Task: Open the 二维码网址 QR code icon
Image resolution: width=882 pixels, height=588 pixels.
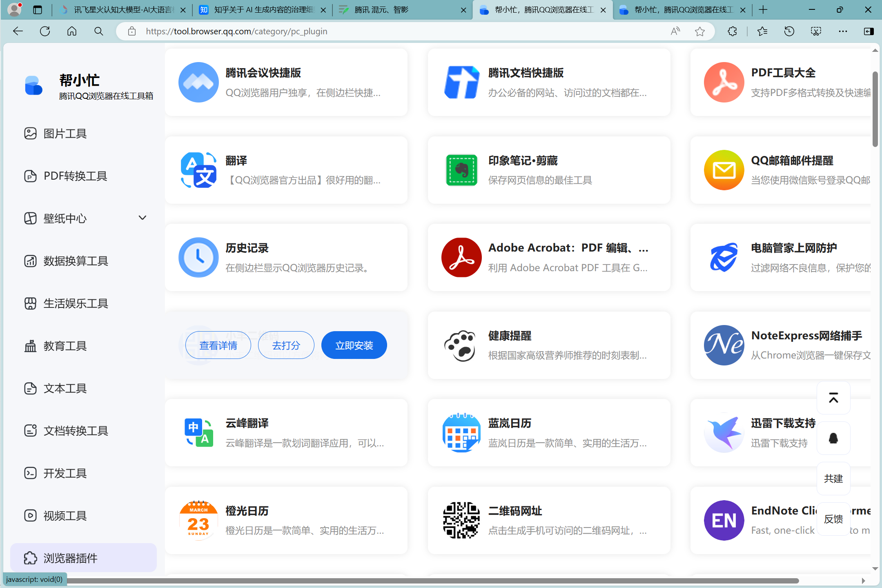Action: [461, 520]
